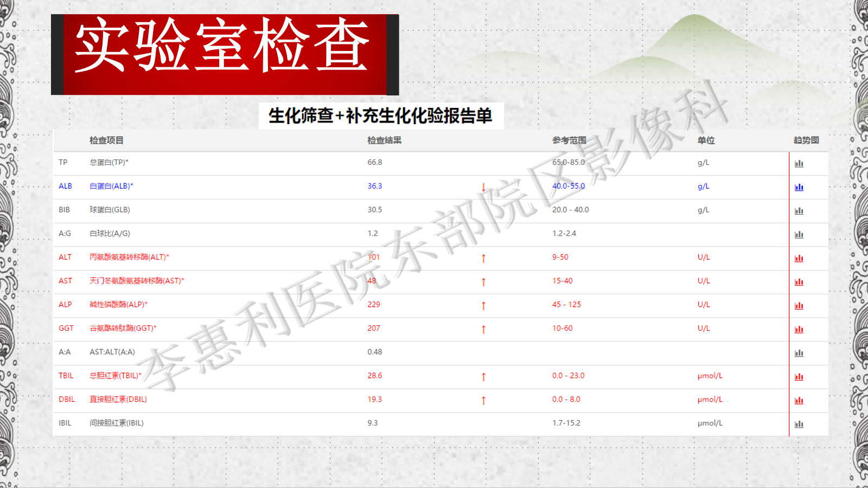Click the ALT result value 101

click(374, 257)
